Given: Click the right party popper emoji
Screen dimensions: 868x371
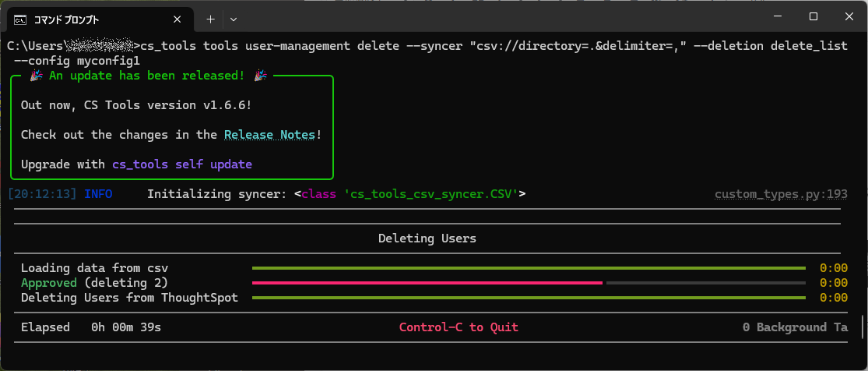Looking at the screenshot, I should click(260, 76).
